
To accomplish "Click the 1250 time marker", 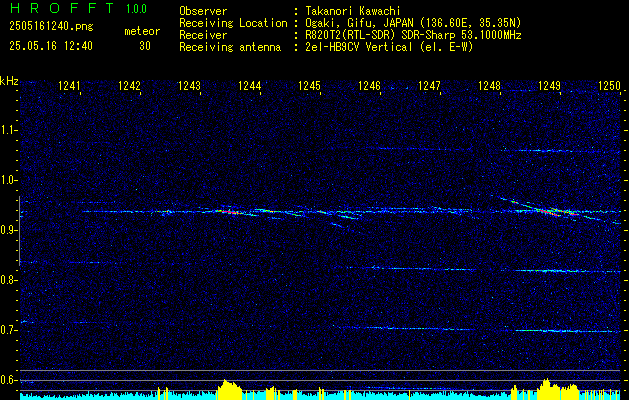I will pos(609,86).
